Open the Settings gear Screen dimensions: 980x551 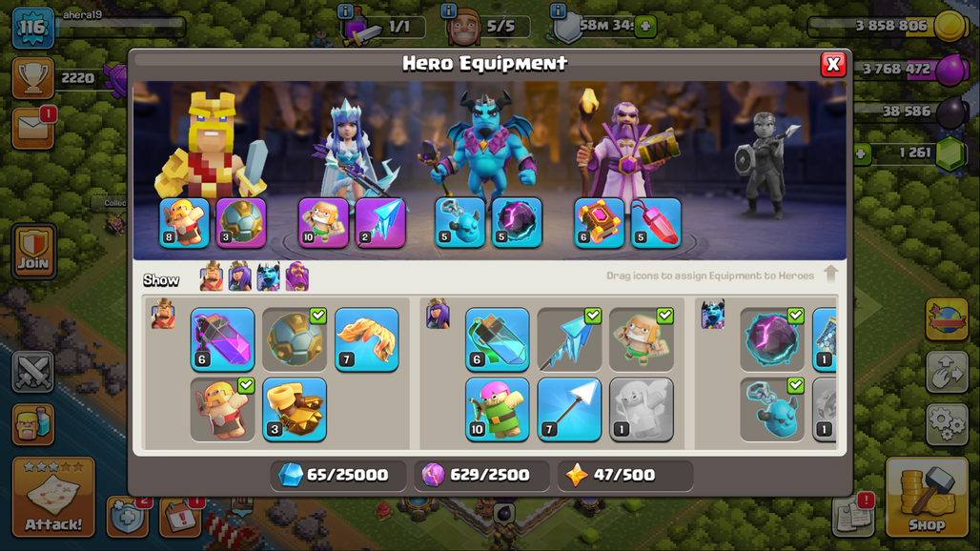coord(947,424)
